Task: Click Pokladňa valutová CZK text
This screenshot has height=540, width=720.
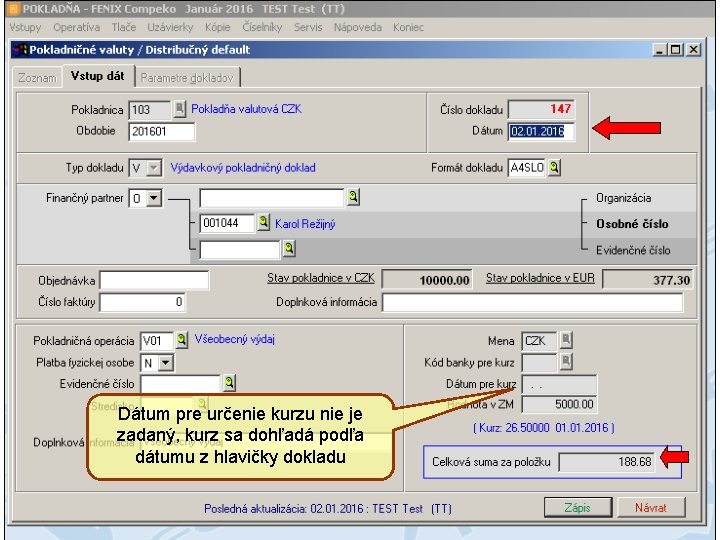Action: coord(246,109)
